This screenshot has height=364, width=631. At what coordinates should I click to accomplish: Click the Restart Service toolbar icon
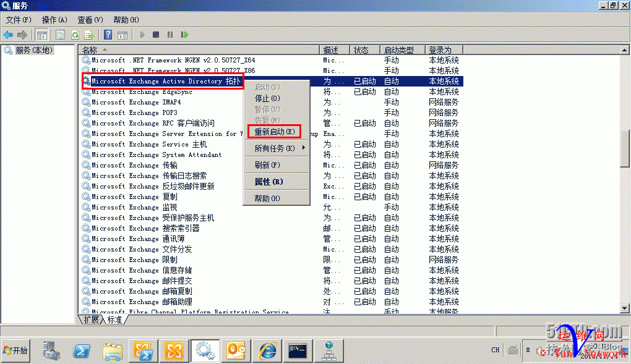(x=185, y=35)
